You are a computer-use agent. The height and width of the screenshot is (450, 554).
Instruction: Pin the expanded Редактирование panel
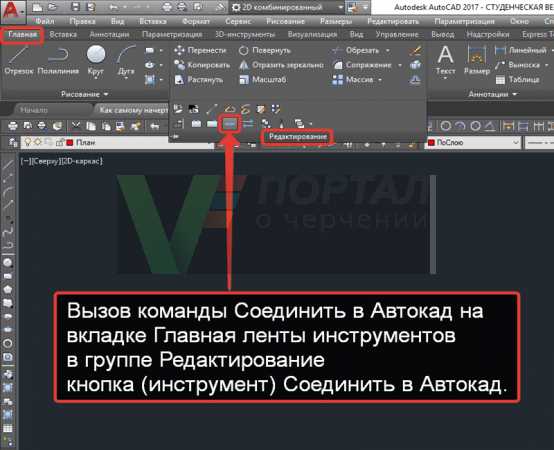click(x=175, y=136)
